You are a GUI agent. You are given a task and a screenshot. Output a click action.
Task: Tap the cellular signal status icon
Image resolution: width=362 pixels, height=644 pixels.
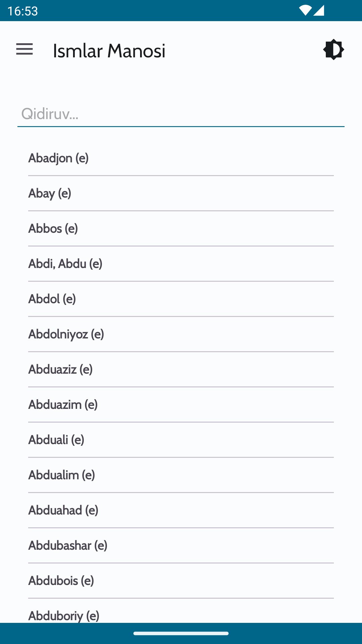319,10
